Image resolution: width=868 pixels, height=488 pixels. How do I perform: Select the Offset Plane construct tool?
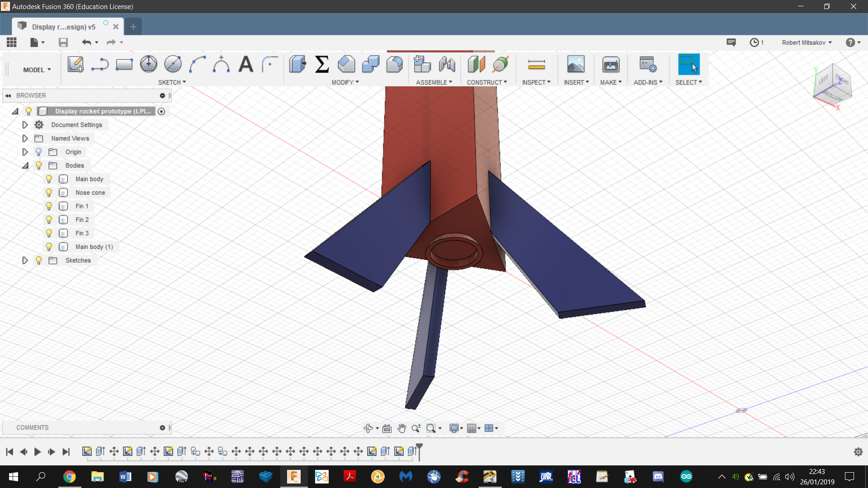(476, 64)
